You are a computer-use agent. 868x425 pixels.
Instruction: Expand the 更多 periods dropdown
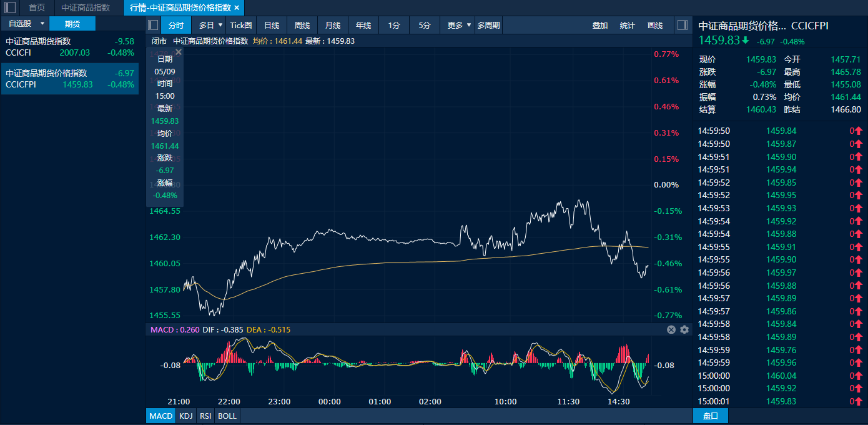tap(469, 25)
